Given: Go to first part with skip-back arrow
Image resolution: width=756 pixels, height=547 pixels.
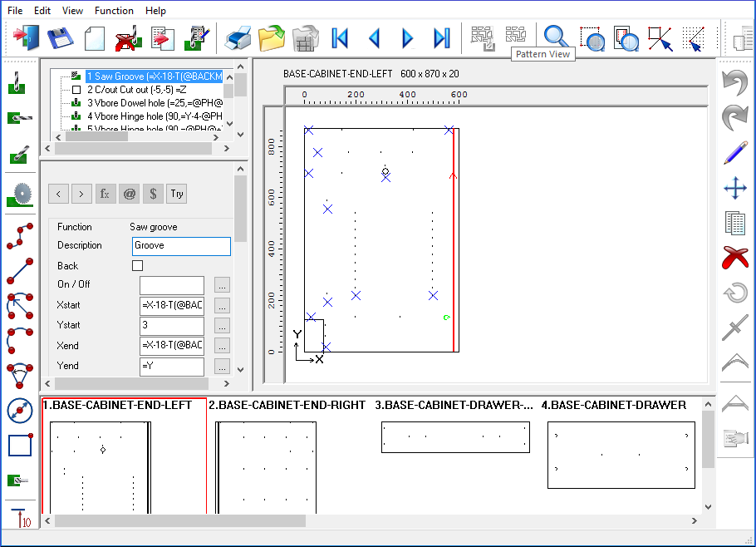Looking at the screenshot, I should (341, 38).
